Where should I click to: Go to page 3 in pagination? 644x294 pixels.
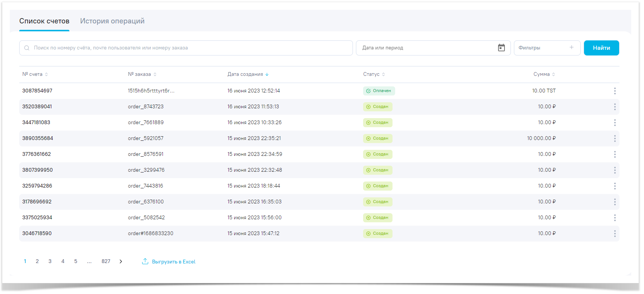[50, 261]
